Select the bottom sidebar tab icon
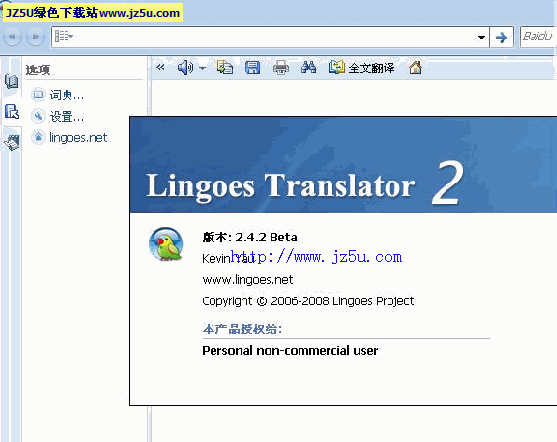The width and height of the screenshot is (557, 442). (x=12, y=142)
